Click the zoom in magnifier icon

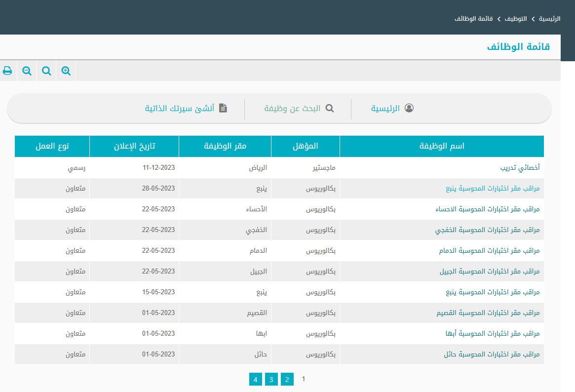tap(66, 71)
